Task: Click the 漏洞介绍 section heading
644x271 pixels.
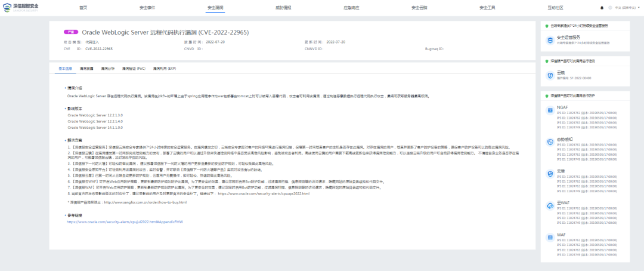Action: coord(75,88)
